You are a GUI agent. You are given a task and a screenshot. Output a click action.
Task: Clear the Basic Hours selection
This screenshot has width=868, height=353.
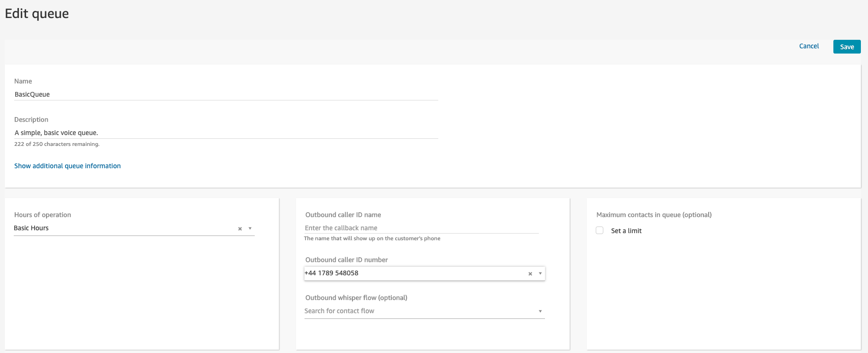240,229
